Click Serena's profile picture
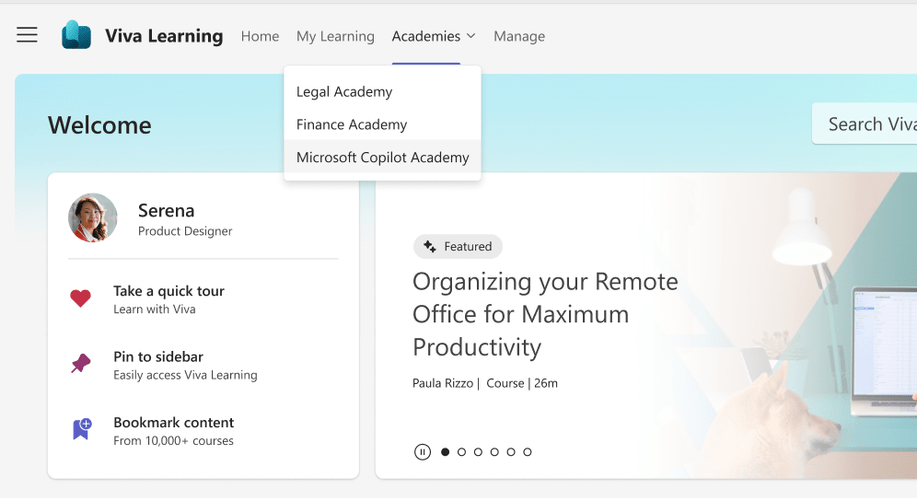923x498 pixels. [x=92, y=217]
